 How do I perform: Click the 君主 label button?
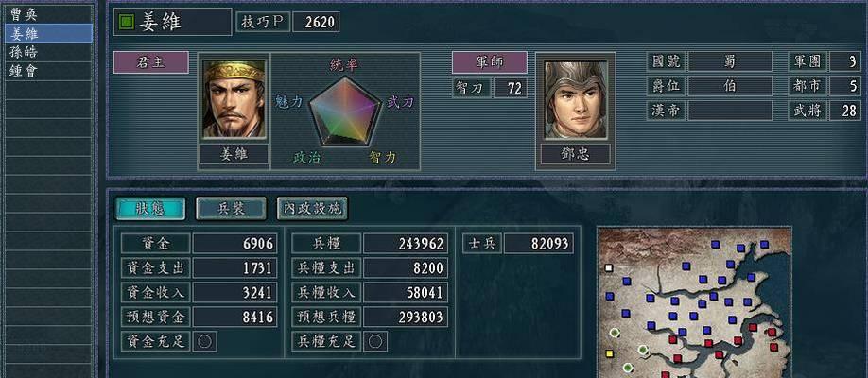(x=151, y=62)
